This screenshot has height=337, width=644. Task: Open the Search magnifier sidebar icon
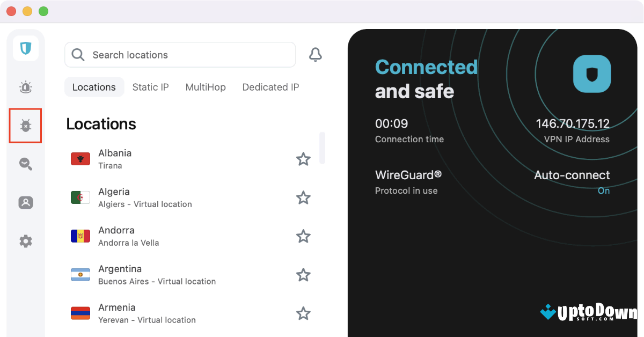tap(26, 164)
